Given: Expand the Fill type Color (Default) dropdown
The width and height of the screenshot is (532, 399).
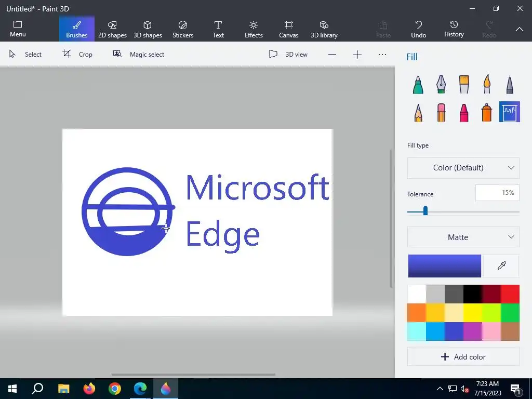Looking at the screenshot, I should tap(463, 168).
